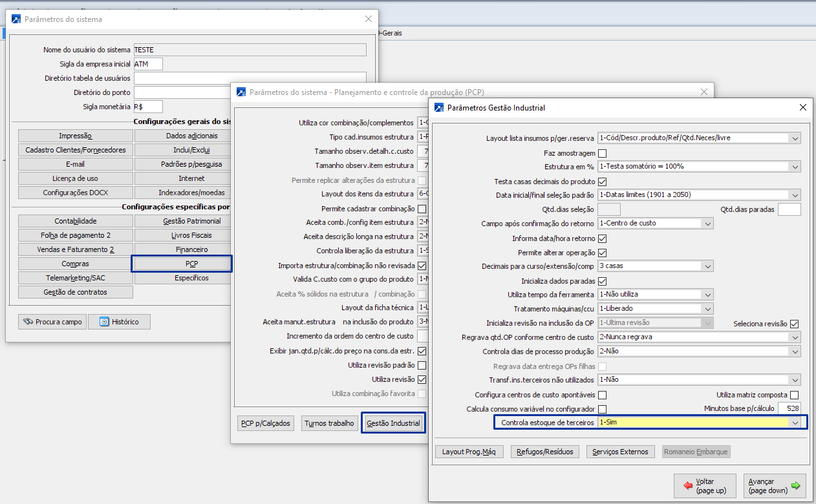816x504 pixels.
Task: Check the Utiliza matriz composta option
Action: (795, 395)
